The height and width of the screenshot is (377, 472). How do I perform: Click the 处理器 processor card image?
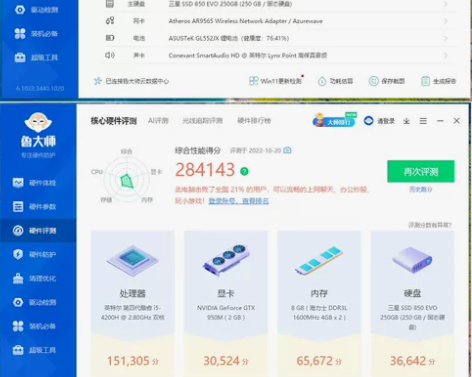coord(133,261)
